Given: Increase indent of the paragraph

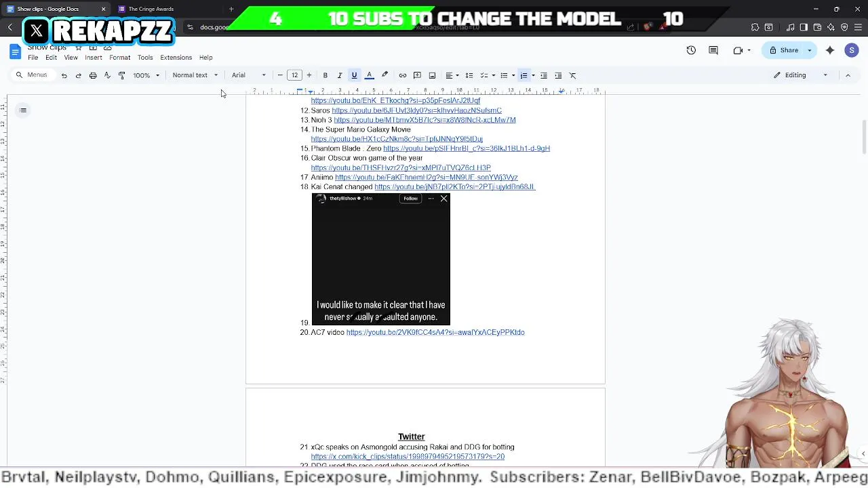Looking at the screenshot, I should (x=558, y=75).
